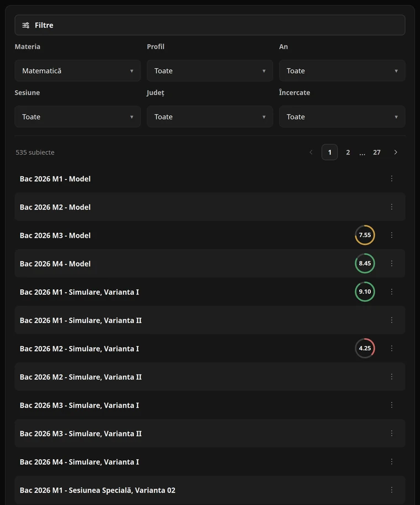Open the An year dropdown
Image resolution: width=420 pixels, height=505 pixels.
pyautogui.click(x=342, y=71)
